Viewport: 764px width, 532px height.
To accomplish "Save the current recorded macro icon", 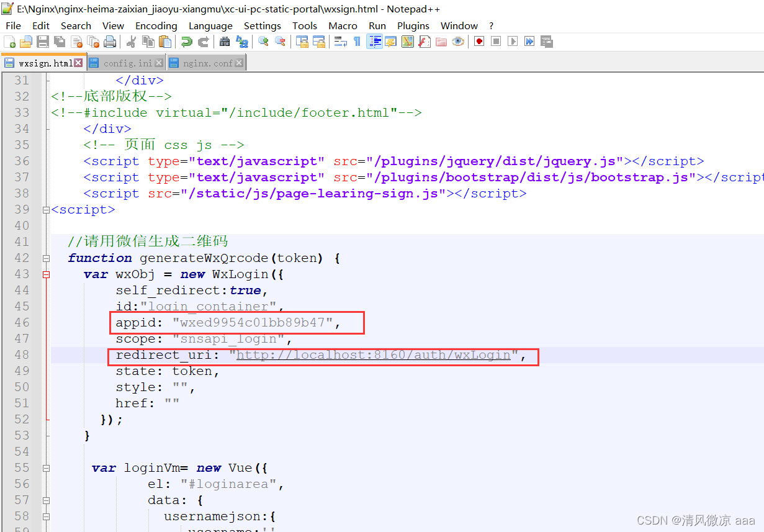I will [547, 42].
